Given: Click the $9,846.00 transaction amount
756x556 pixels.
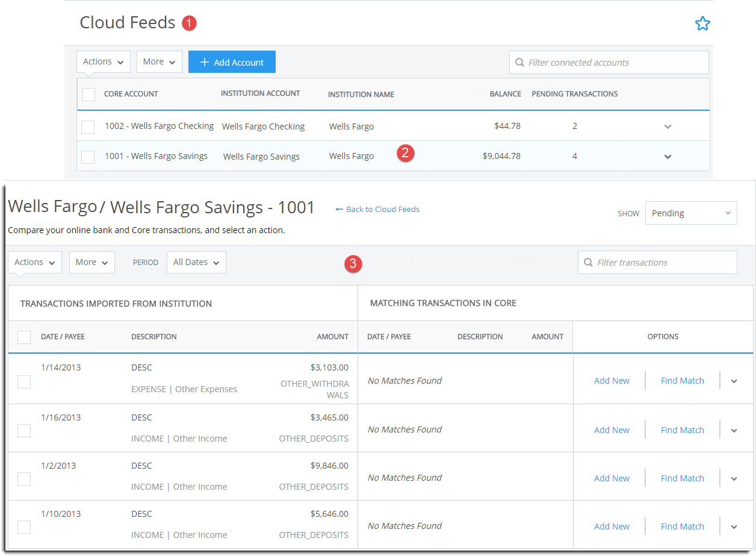Looking at the screenshot, I should click(329, 466).
